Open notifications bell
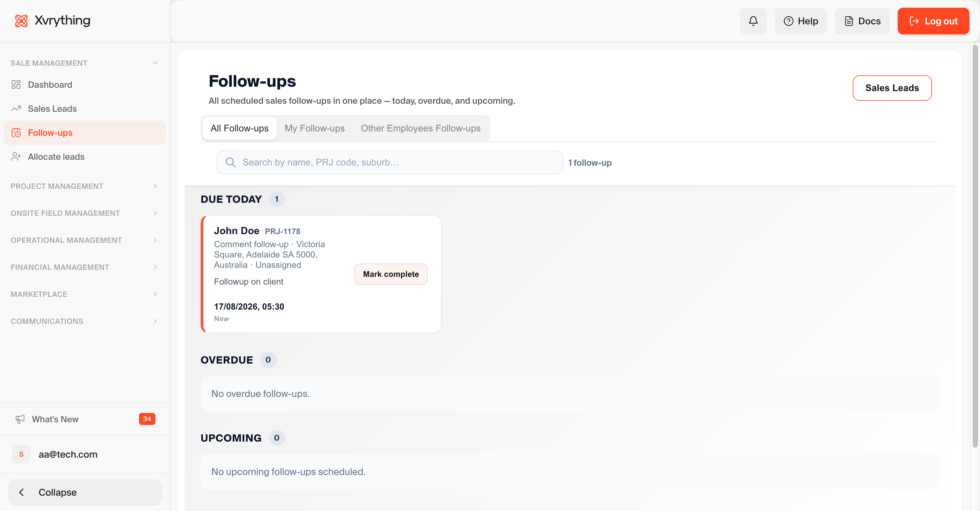980x511 pixels. point(753,21)
